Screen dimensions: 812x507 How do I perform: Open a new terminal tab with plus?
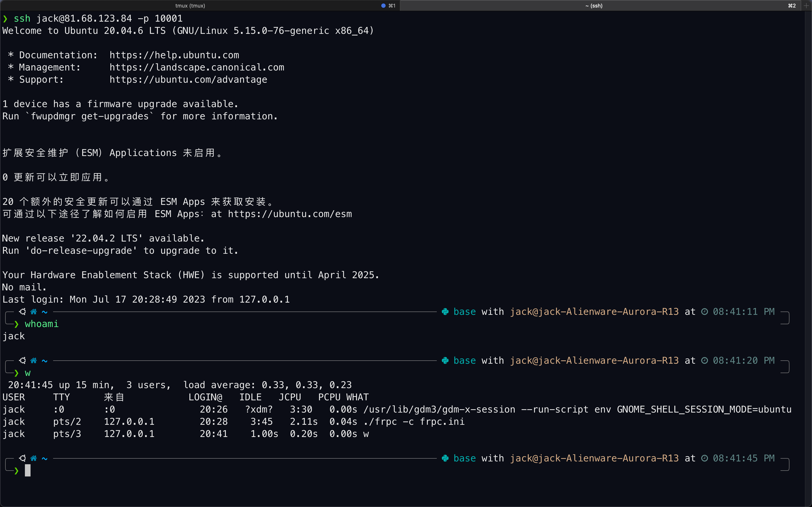coord(806,5)
